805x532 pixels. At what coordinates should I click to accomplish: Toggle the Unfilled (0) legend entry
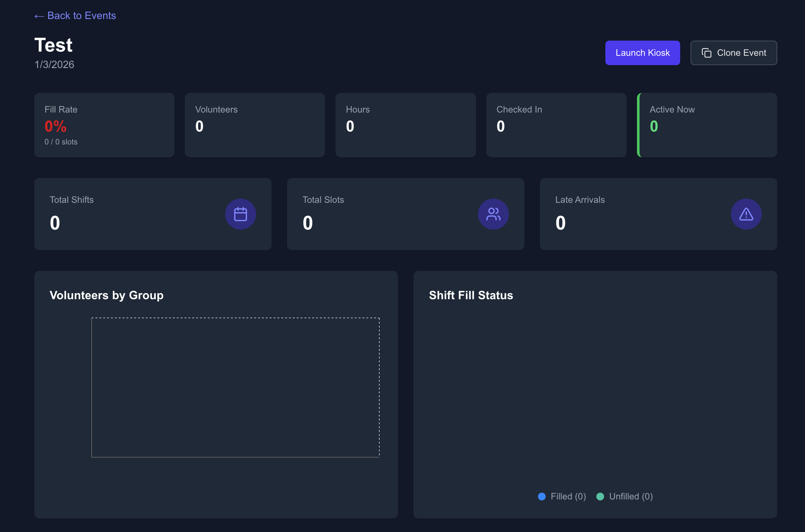tap(625, 497)
